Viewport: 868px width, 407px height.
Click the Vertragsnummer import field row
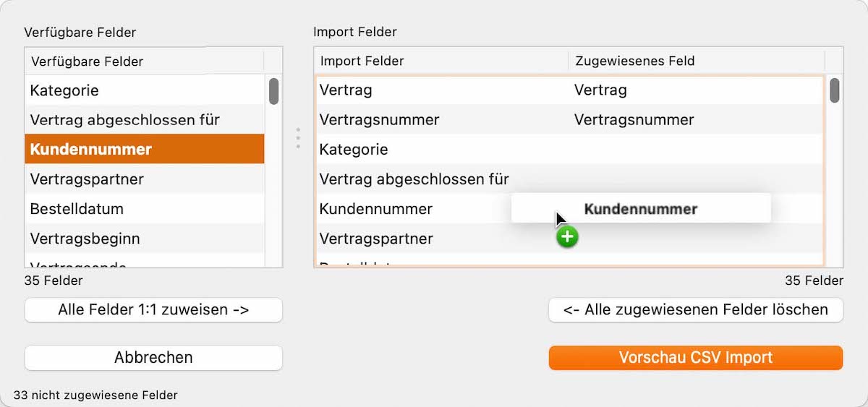pyautogui.click(x=569, y=119)
